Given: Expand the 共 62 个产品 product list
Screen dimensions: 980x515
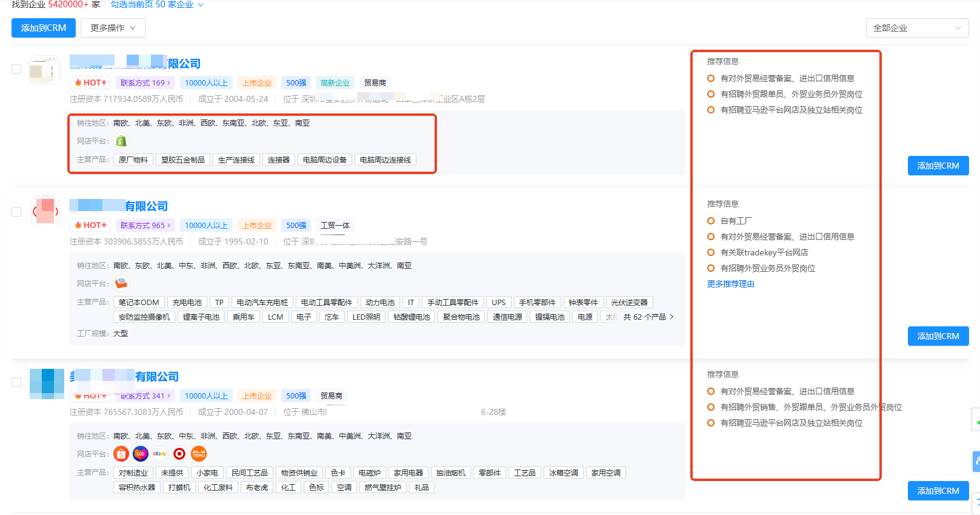Looking at the screenshot, I should tap(648, 317).
